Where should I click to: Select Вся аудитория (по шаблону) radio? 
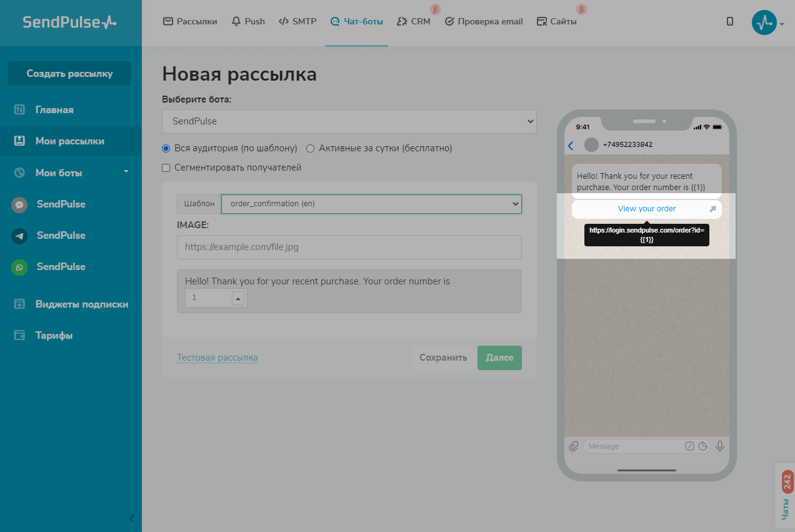[166, 149]
